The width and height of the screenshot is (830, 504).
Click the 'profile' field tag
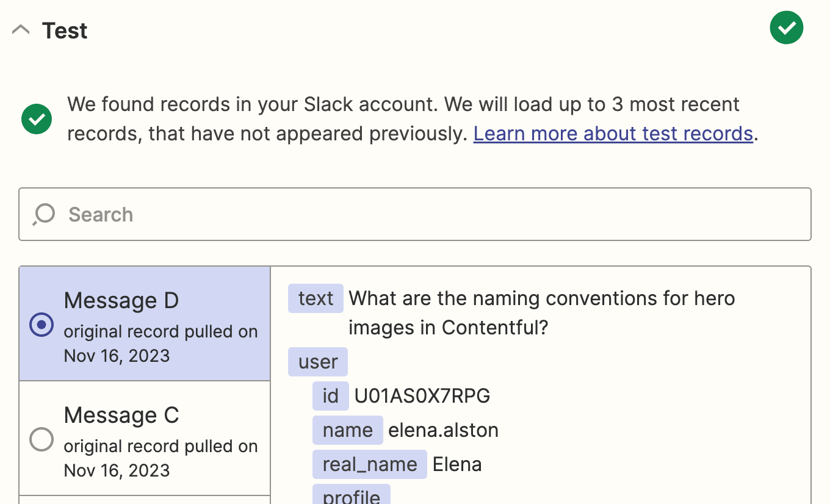pyautogui.click(x=351, y=495)
